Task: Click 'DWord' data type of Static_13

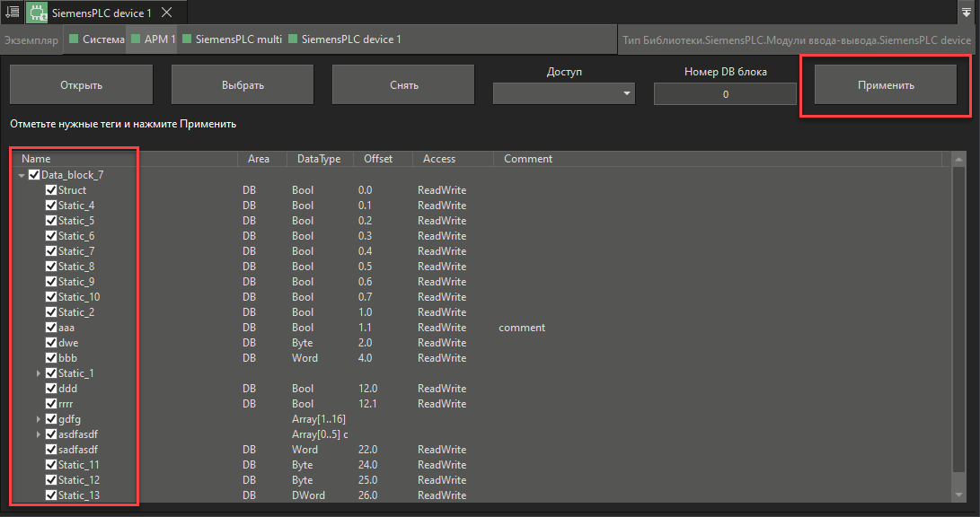Action: click(x=308, y=495)
